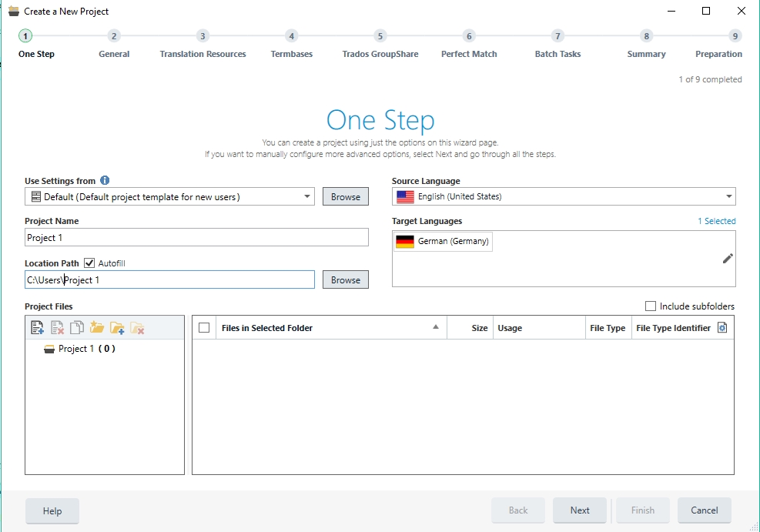Enable the Include subfolders checkbox
The height and width of the screenshot is (532, 760).
point(651,306)
